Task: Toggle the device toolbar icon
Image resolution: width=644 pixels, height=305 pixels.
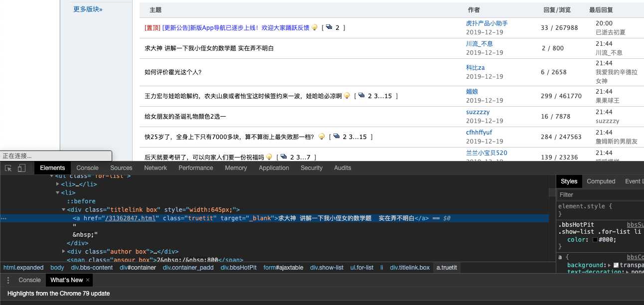Action: point(21,168)
